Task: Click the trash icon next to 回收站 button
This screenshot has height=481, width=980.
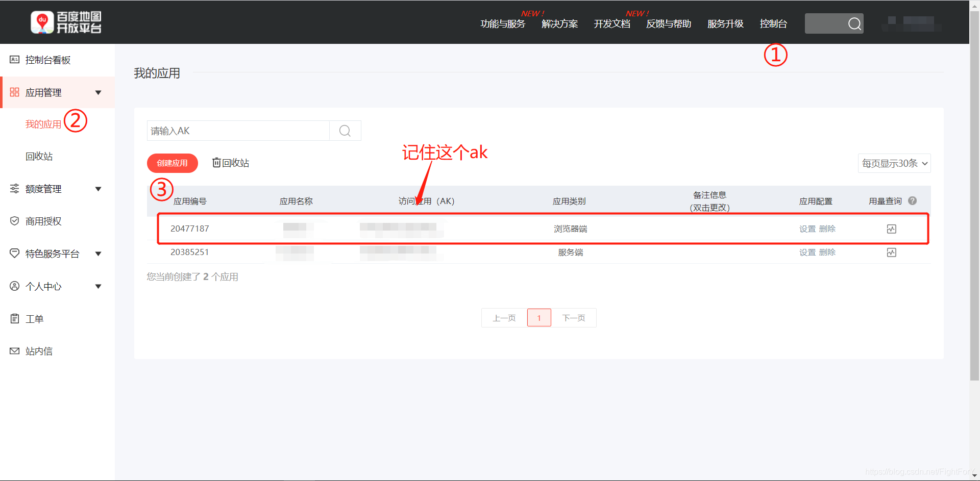Action: [216, 163]
